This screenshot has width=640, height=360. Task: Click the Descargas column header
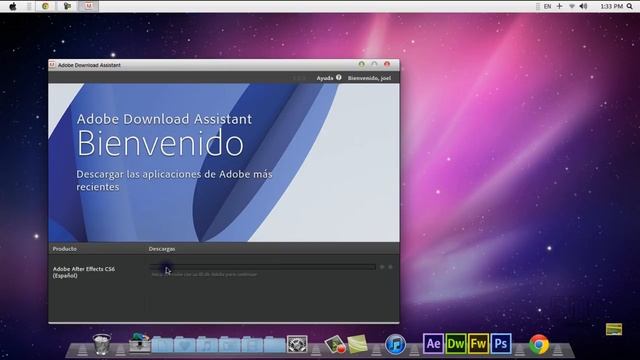[162, 249]
